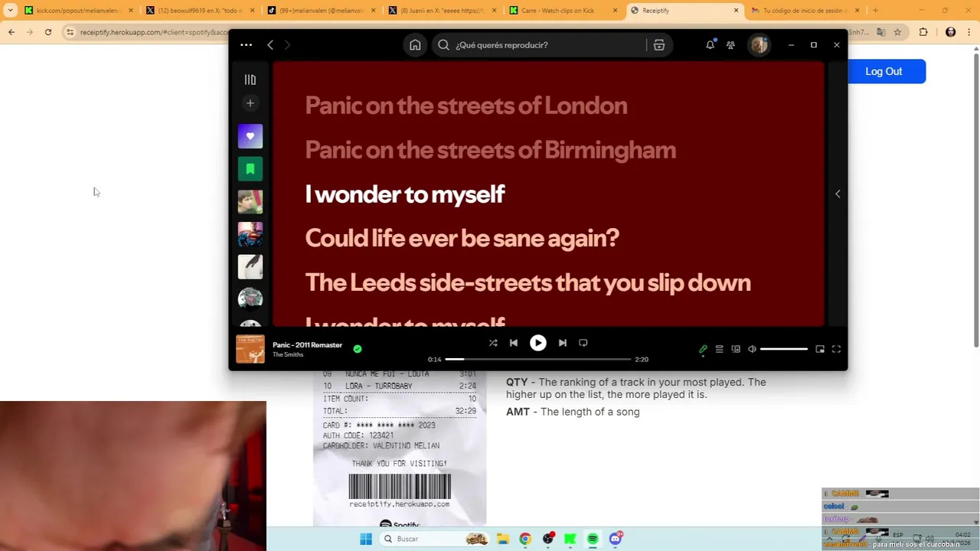The width and height of the screenshot is (980, 551).
Task: Open the Chrome three-dot menu
Action: [x=970, y=32]
